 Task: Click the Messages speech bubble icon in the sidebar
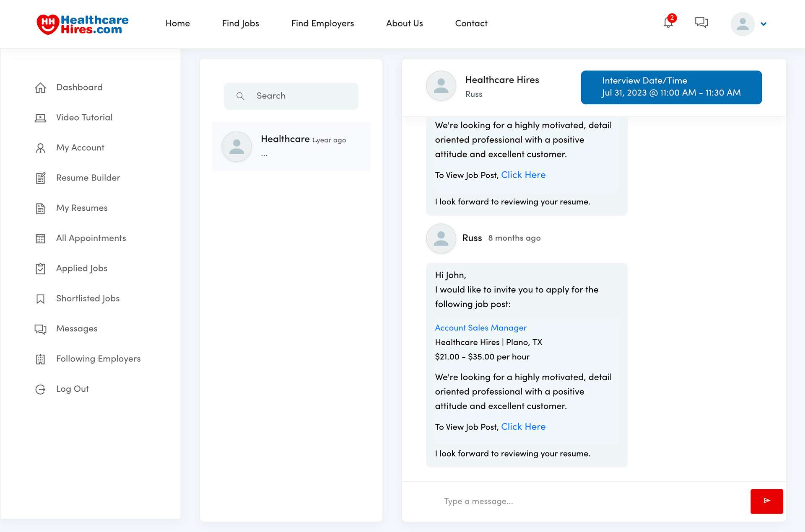[x=40, y=329]
